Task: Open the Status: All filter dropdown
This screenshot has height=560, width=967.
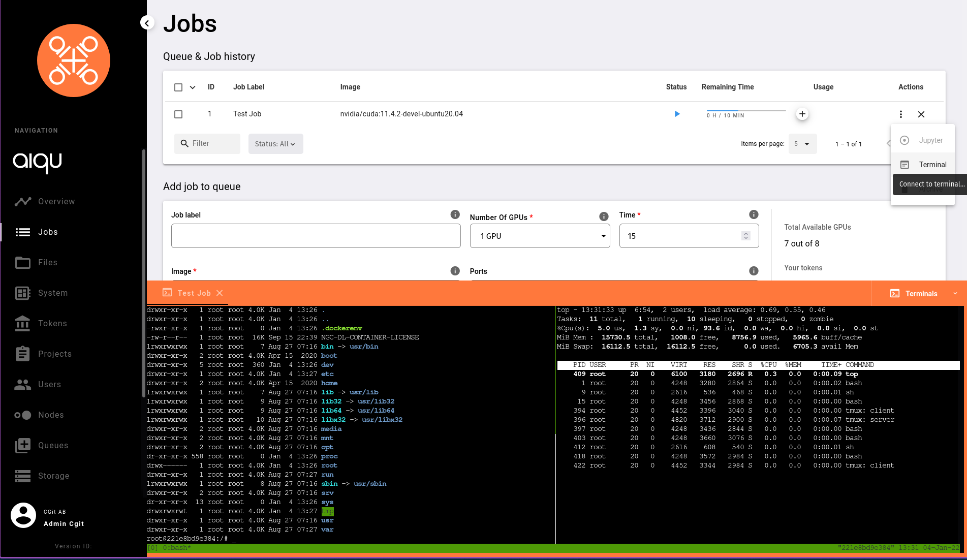Action: pos(275,144)
